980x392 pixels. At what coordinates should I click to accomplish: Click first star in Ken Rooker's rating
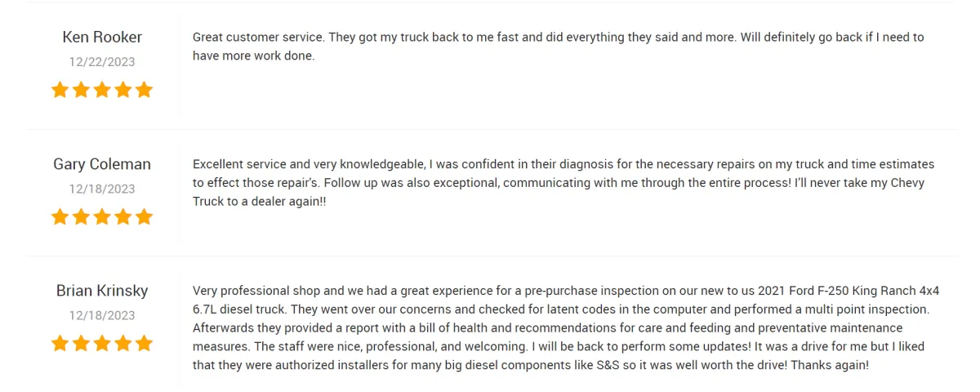click(x=60, y=90)
